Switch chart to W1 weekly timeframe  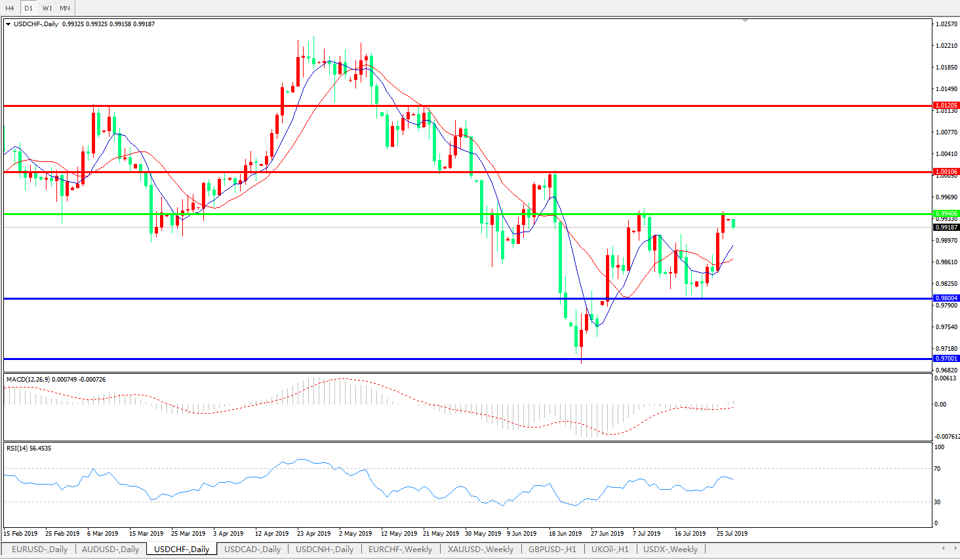(x=47, y=8)
